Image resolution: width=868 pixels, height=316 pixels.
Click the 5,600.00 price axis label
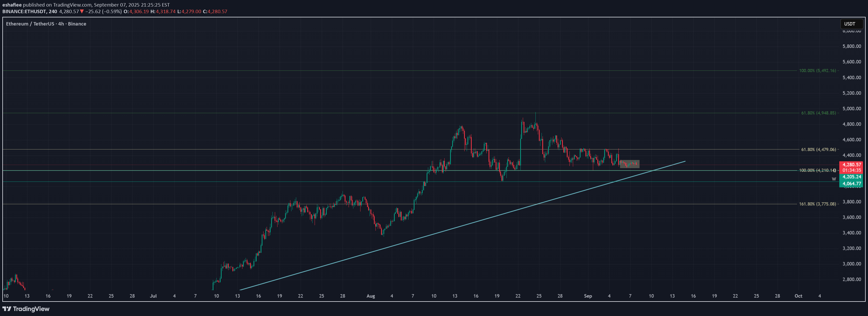(x=852, y=62)
